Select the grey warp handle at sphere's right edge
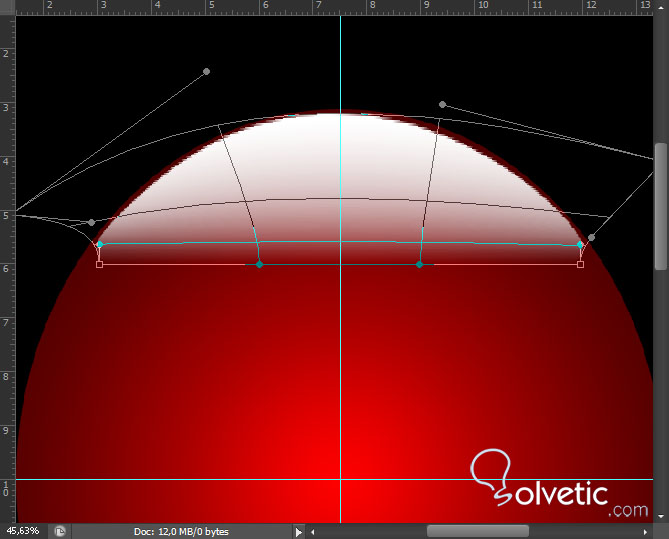The image size is (669, 539). [591, 237]
